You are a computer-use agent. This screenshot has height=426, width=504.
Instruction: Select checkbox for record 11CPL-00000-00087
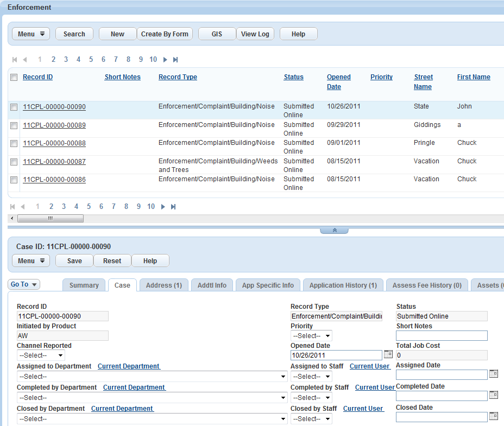click(x=14, y=162)
